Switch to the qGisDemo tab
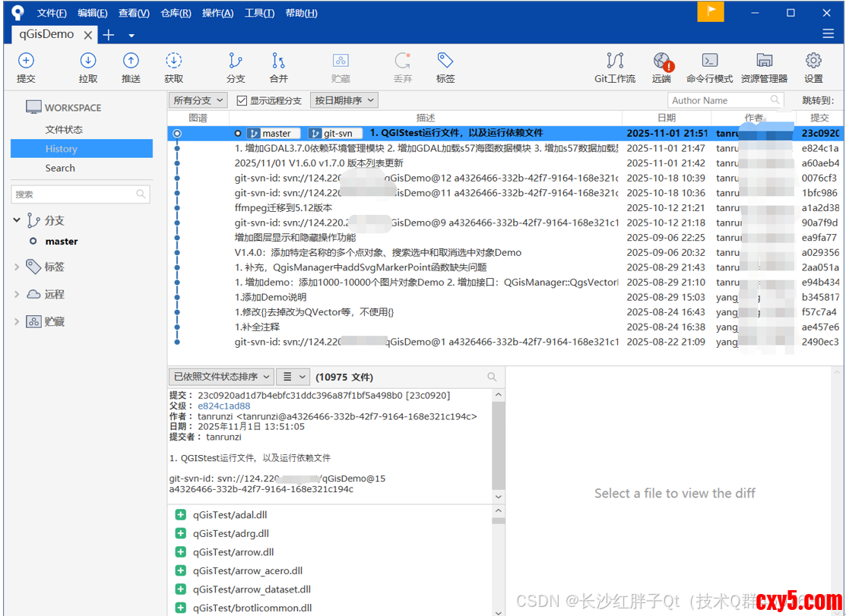 click(47, 34)
